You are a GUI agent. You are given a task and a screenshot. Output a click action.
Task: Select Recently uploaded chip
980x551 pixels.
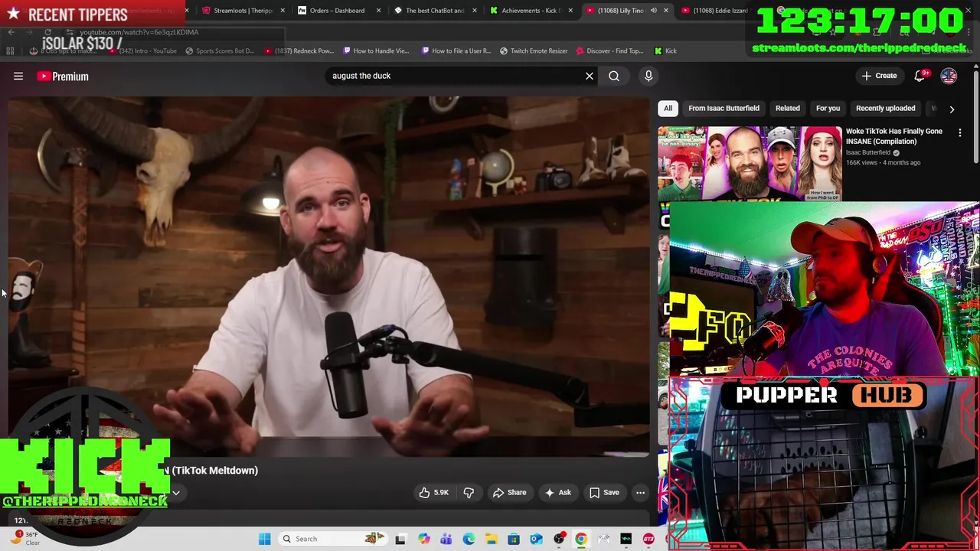[x=885, y=109]
